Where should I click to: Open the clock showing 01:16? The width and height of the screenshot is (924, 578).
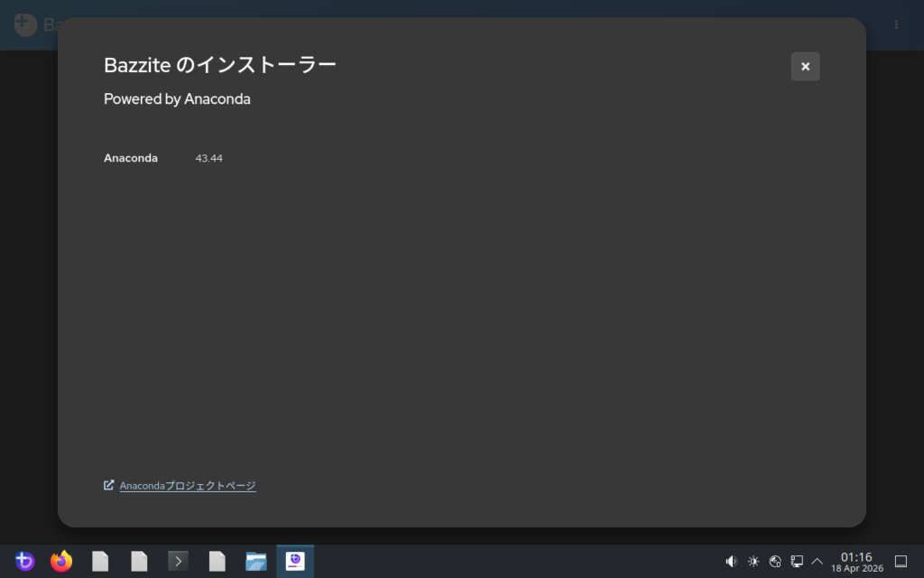856,562
